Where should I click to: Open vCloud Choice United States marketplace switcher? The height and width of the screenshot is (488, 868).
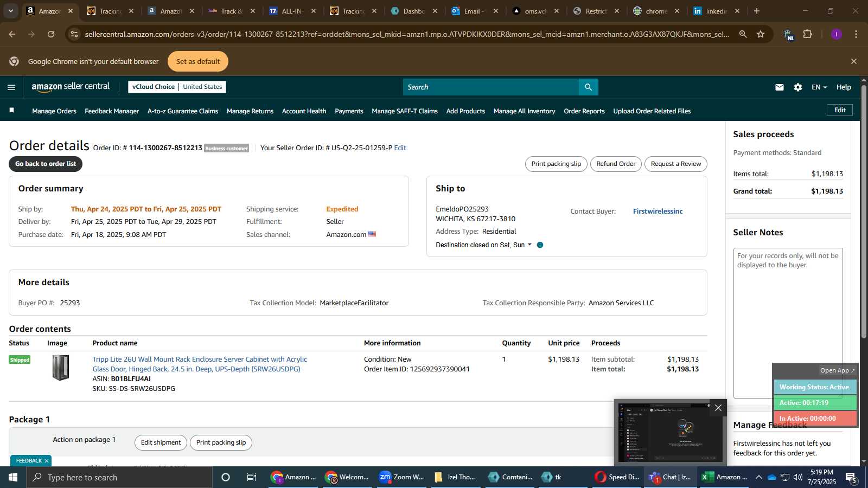(177, 87)
